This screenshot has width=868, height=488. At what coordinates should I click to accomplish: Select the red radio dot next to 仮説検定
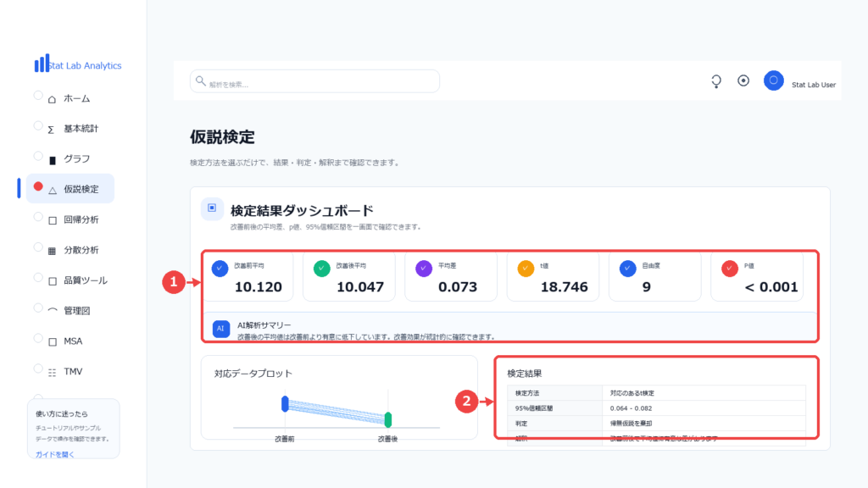[x=38, y=186]
